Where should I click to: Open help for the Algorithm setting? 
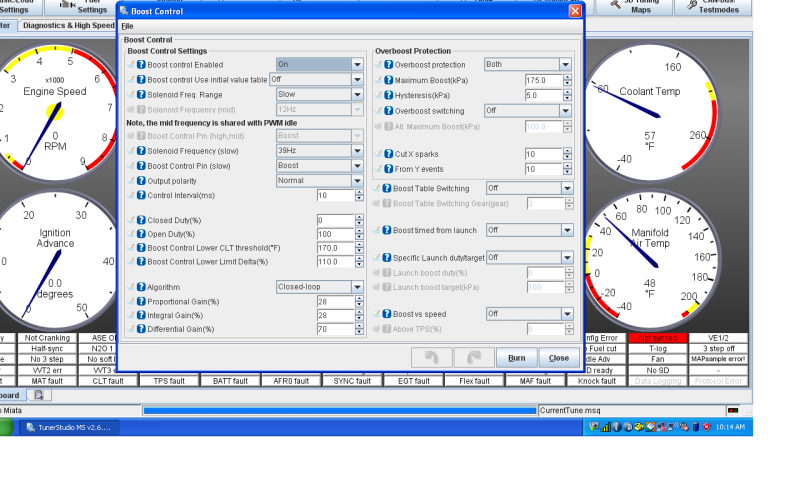141,286
